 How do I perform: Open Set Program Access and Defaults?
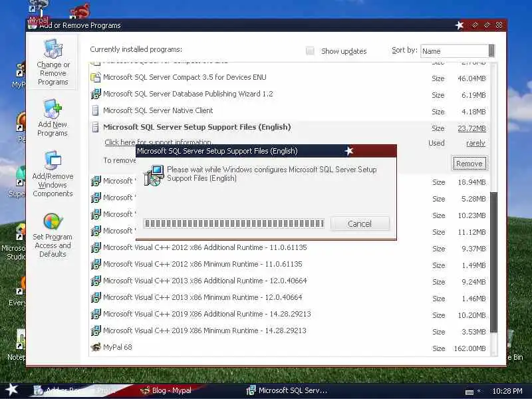(53, 235)
